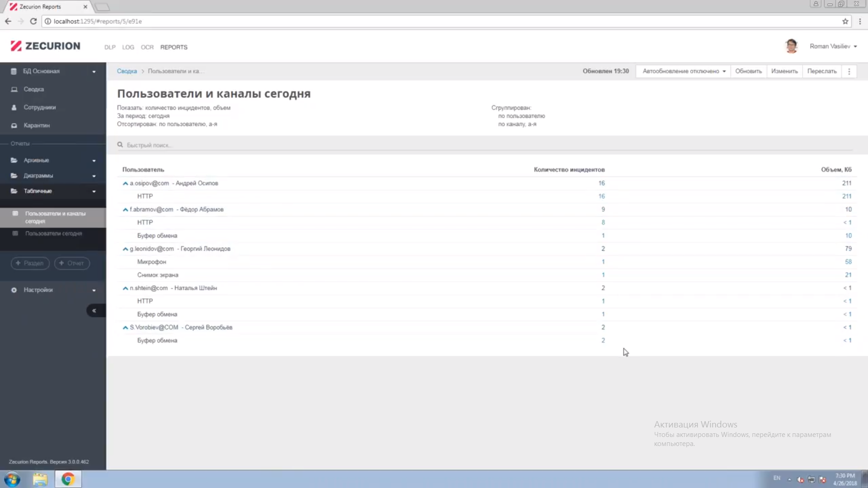Focus the Быстрый поиск search field
This screenshot has width=868, height=488.
(x=271, y=145)
